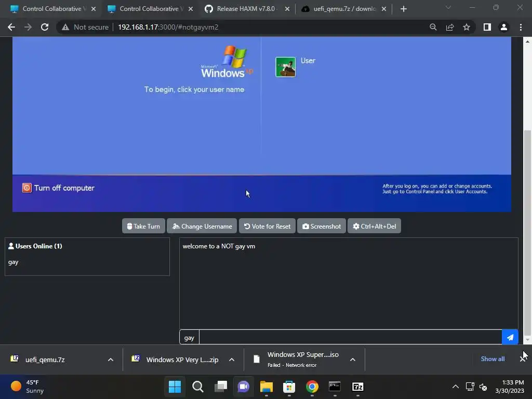
Task: Click the muted volume tray icon
Action: coord(483,387)
